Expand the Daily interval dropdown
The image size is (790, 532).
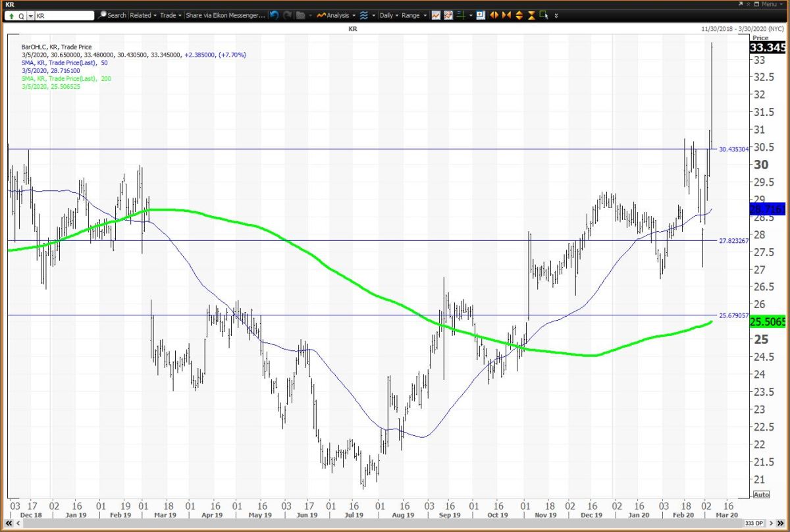click(389, 15)
